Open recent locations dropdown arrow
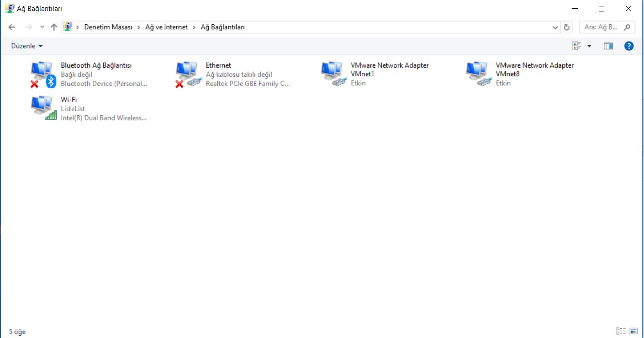 tap(42, 27)
